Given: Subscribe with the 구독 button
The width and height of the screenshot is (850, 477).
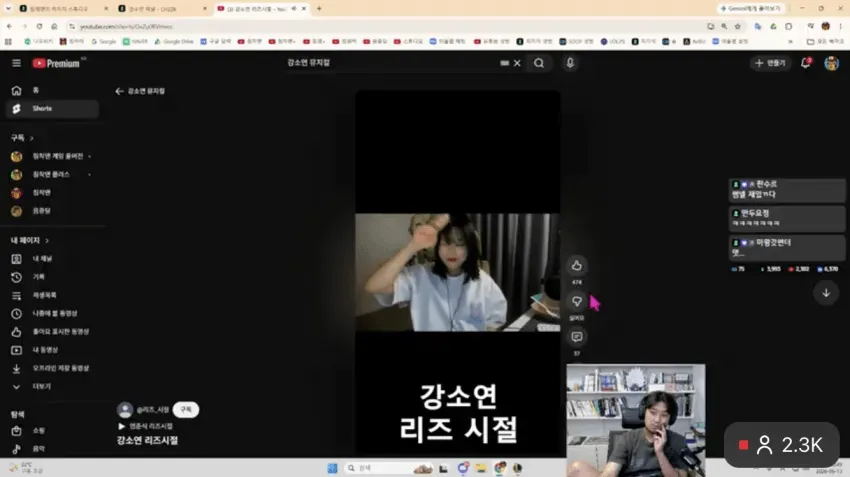Looking at the screenshot, I should (x=186, y=410).
